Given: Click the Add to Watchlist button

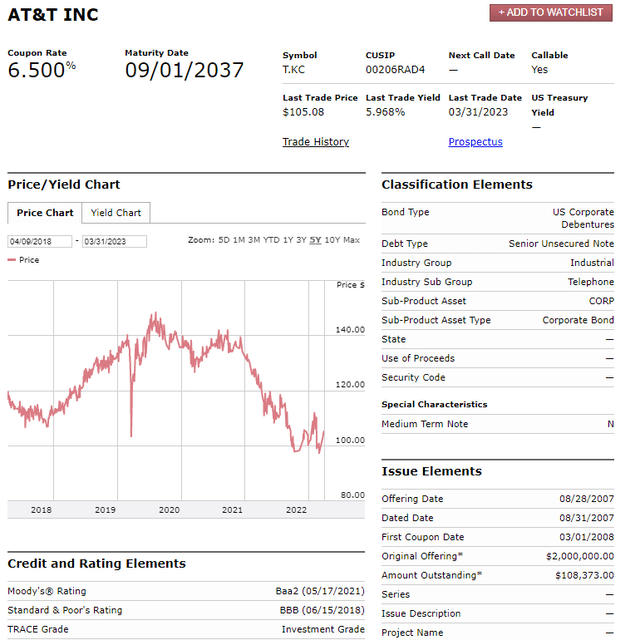Looking at the screenshot, I should (x=551, y=13).
